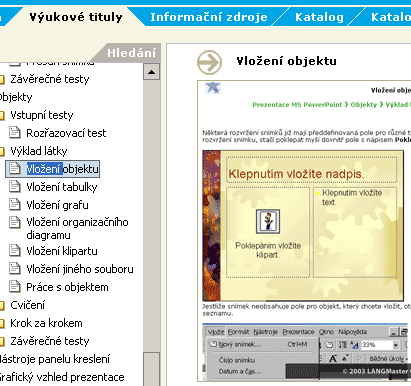Open the Nástroje menu in PowerPoint screenshot
This screenshot has height=386, width=411.
(265, 332)
